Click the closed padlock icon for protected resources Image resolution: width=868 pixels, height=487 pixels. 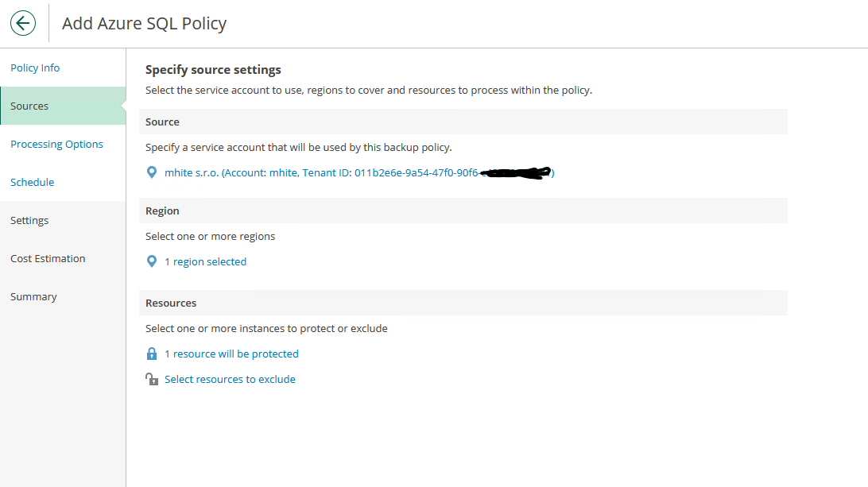152,354
